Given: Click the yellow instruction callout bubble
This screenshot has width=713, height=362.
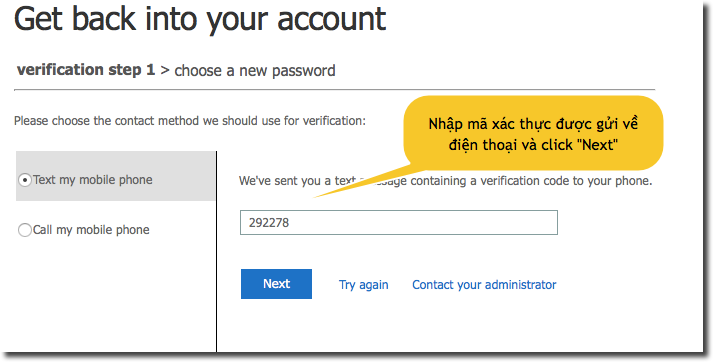Looking at the screenshot, I should pyautogui.click(x=533, y=133).
